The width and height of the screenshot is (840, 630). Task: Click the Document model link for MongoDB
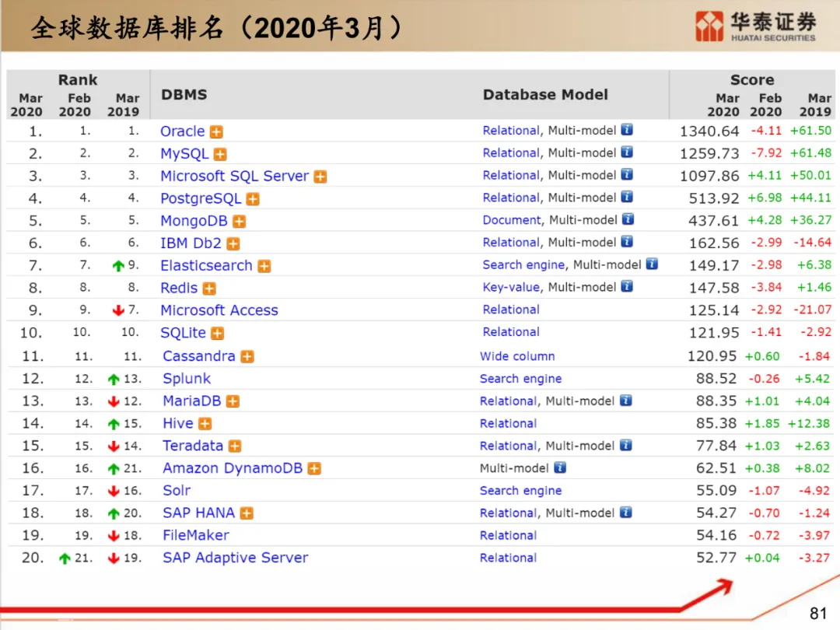(512, 220)
